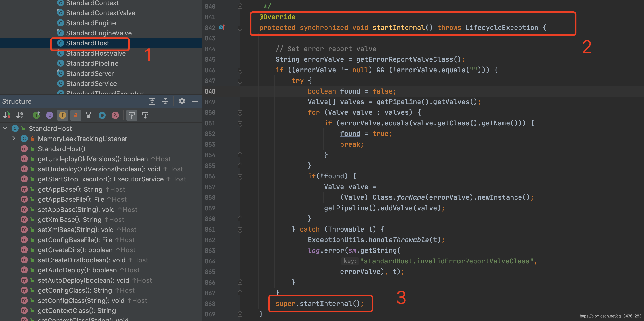Select StandardContextValve in project tree

tap(101, 13)
